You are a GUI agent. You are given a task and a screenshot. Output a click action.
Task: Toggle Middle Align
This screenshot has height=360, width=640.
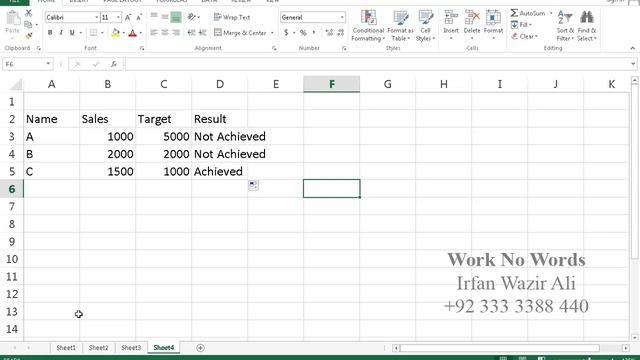click(x=164, y=17)
